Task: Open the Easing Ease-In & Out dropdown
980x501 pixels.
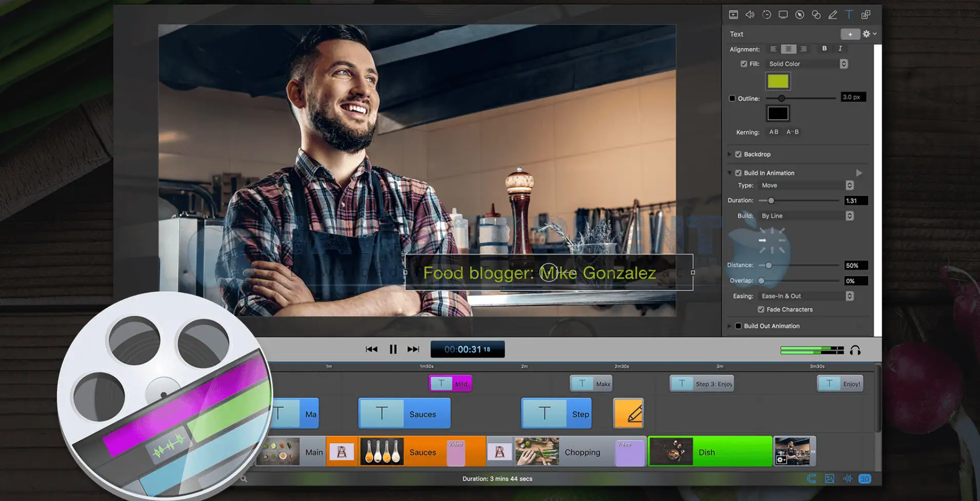Action: click(x=806, y=296)
